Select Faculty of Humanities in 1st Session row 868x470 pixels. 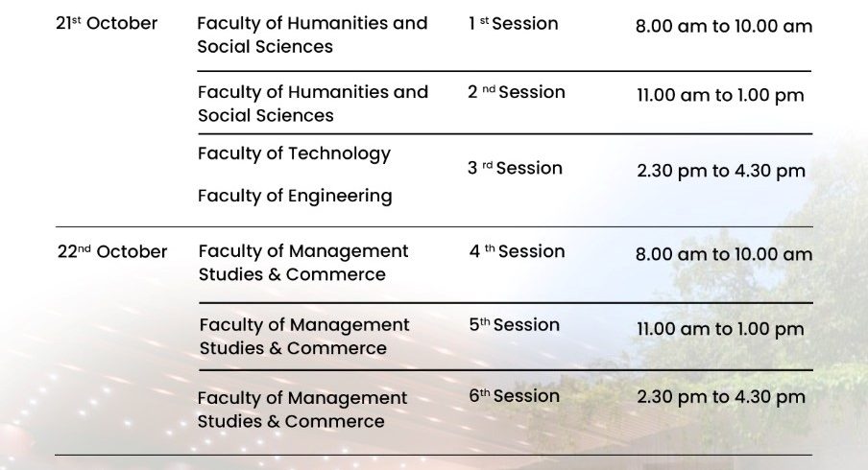312,35
